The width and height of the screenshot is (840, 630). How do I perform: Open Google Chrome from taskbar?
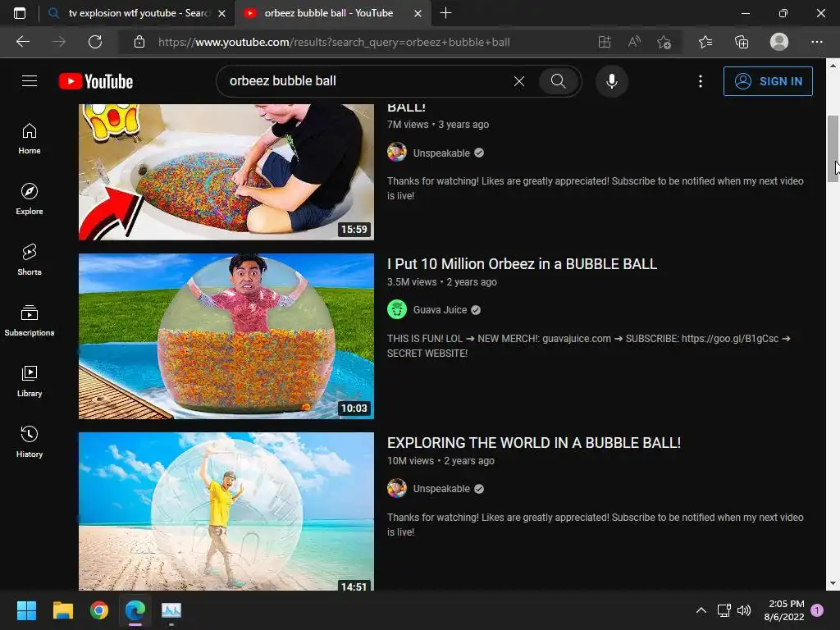tap(99, 610)
